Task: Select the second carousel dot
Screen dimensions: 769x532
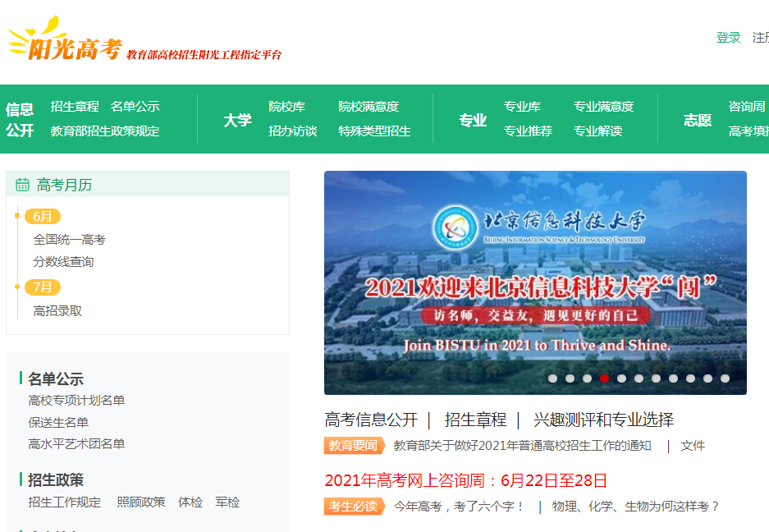Action: tap(570, 378)
